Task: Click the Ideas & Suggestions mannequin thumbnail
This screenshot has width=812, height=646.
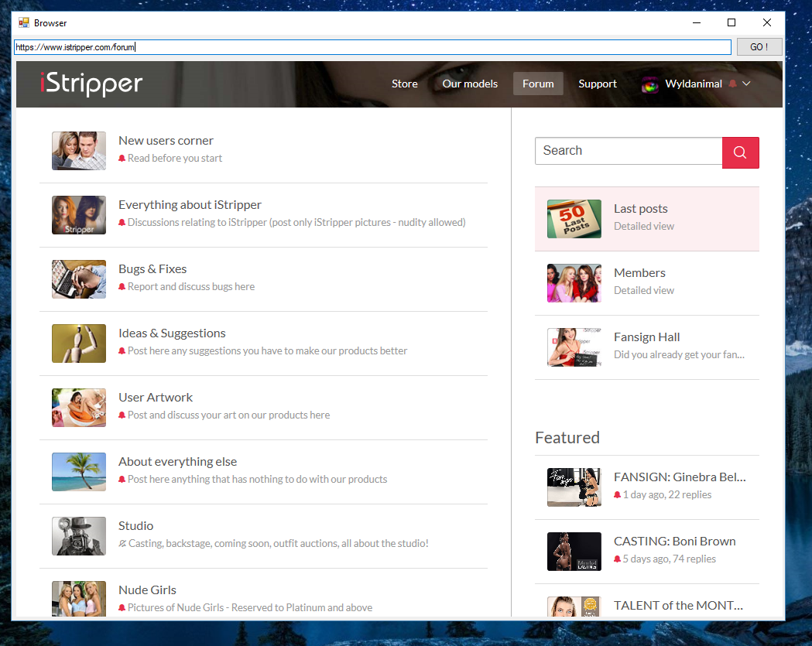Action: (79, 344)
